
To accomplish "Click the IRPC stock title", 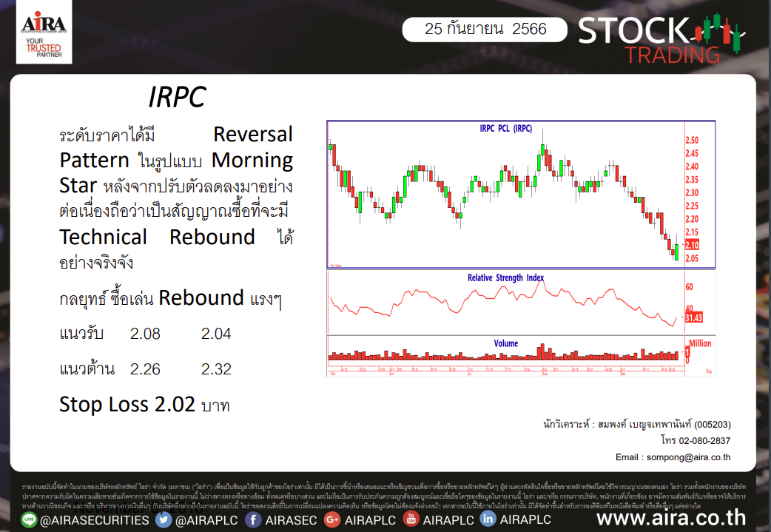I will click(177, 97).
